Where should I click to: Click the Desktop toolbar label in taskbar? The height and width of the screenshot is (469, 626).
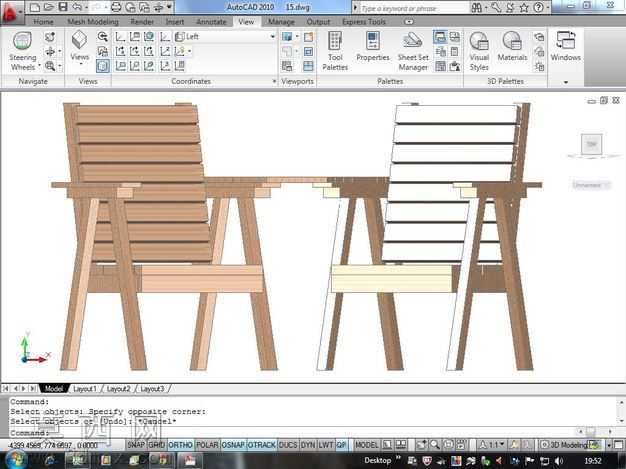pos(377,461)
